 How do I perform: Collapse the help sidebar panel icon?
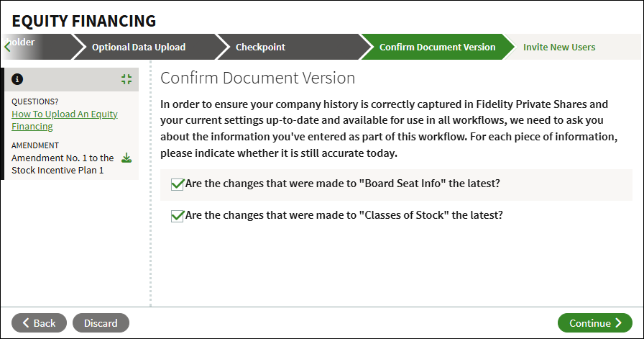(x=126, y=79)
